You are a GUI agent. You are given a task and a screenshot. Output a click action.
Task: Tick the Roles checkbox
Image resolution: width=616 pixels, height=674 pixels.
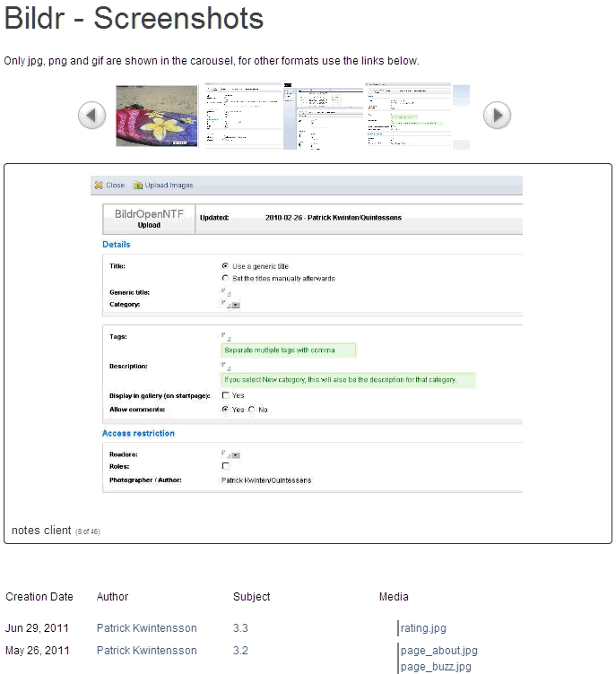(225, 466)
